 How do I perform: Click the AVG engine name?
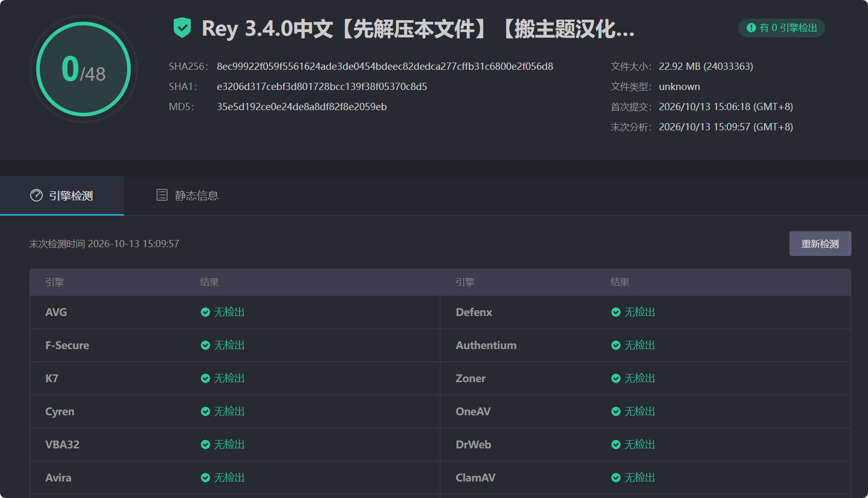pos(56,312)
